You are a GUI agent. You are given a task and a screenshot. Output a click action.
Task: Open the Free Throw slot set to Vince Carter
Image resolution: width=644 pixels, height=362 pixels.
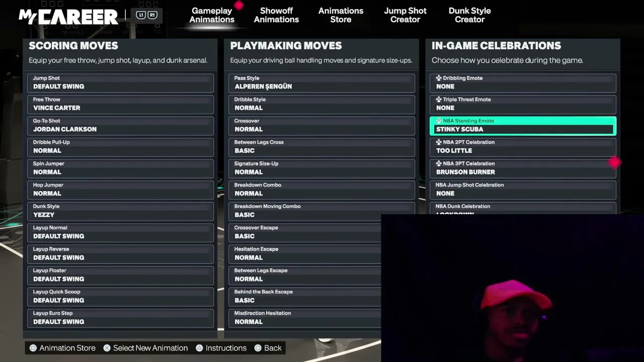121,105
